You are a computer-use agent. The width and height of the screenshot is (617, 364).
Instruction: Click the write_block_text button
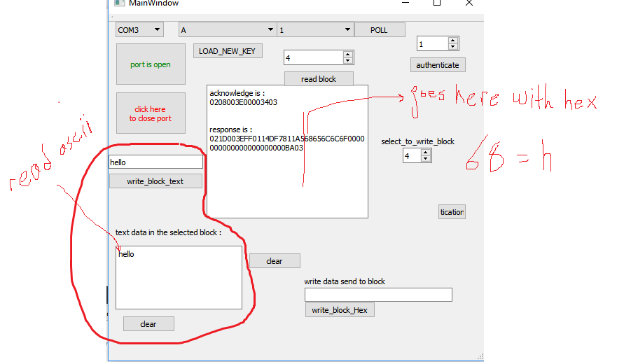tap(155, 181)
